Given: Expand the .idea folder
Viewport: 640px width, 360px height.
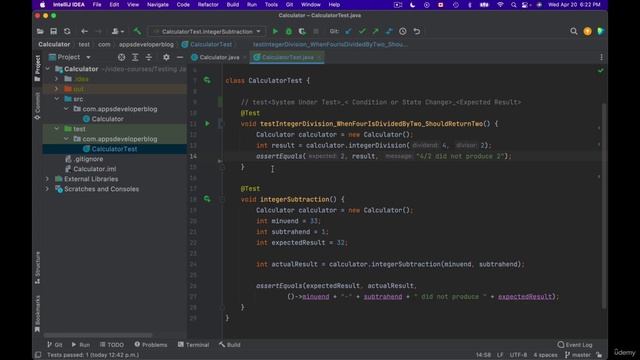Looking at the screenshot, I should (x=57, y=79).
